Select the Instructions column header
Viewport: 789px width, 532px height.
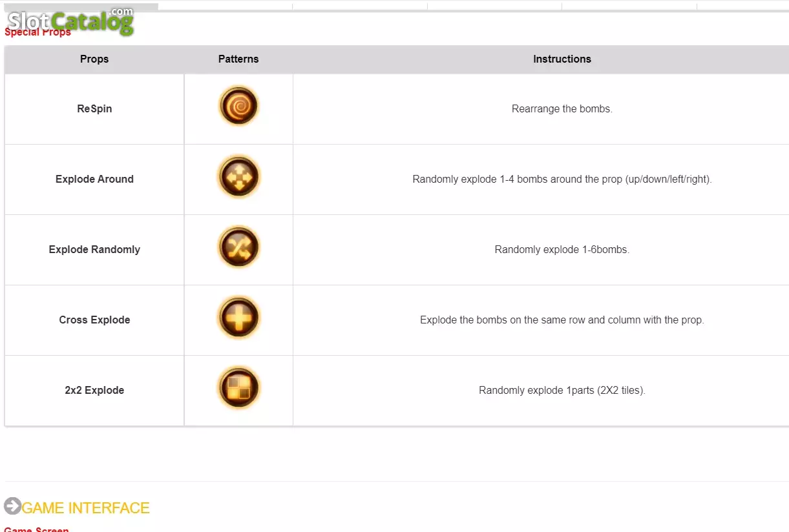(562, 59)
